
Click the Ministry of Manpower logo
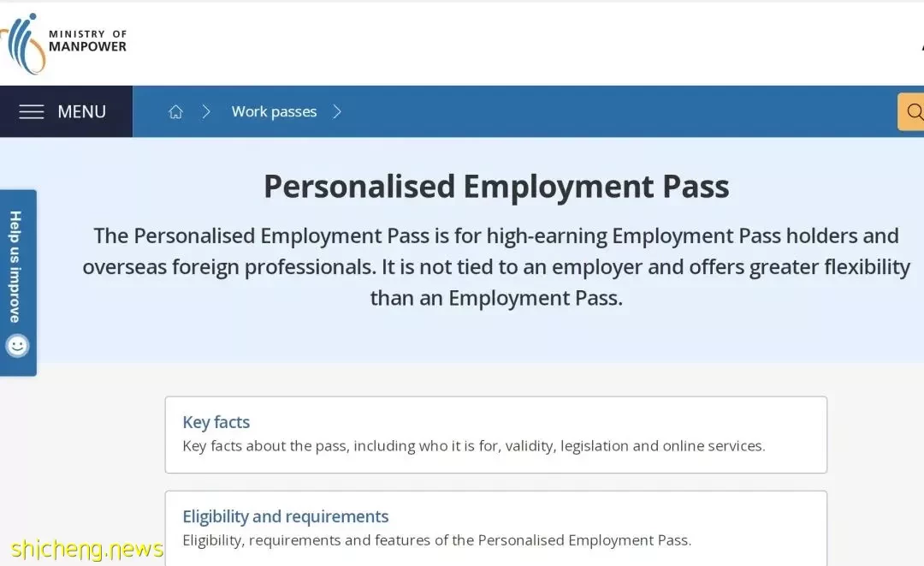[x=22, y=45]
